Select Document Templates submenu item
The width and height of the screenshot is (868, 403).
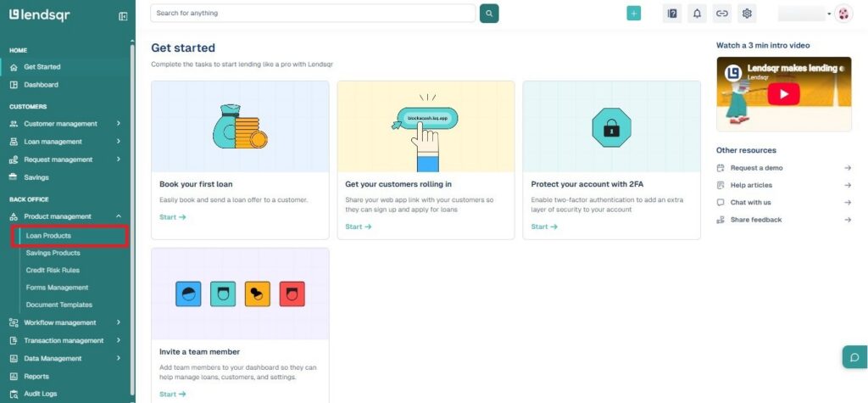coord(59,305)
